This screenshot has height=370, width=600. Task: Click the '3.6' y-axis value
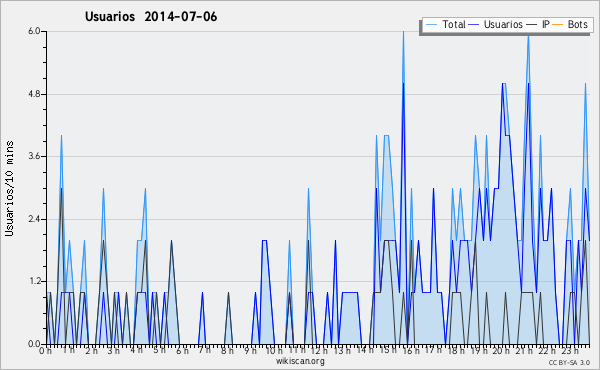(x=34, y=156)
